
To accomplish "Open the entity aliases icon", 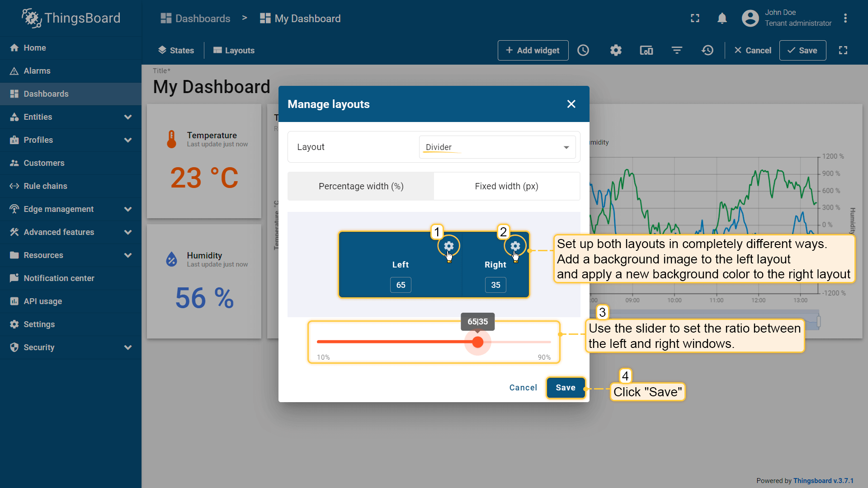I will pos(646,50).
